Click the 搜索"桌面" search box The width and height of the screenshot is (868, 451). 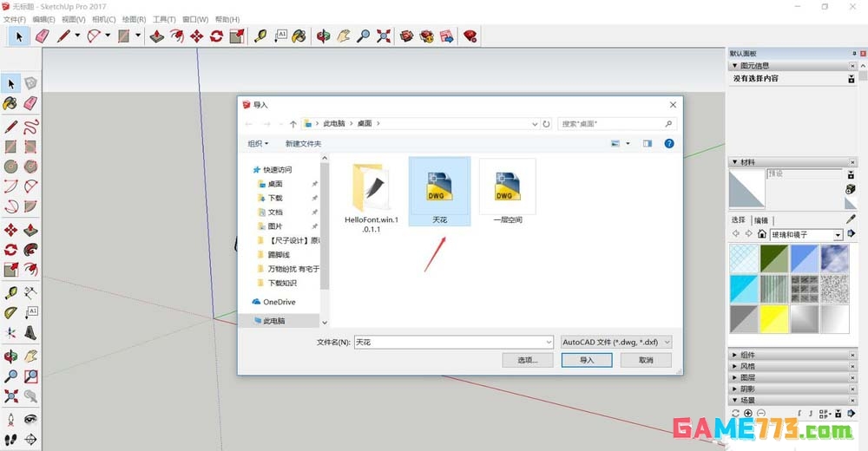coord(616,124)
